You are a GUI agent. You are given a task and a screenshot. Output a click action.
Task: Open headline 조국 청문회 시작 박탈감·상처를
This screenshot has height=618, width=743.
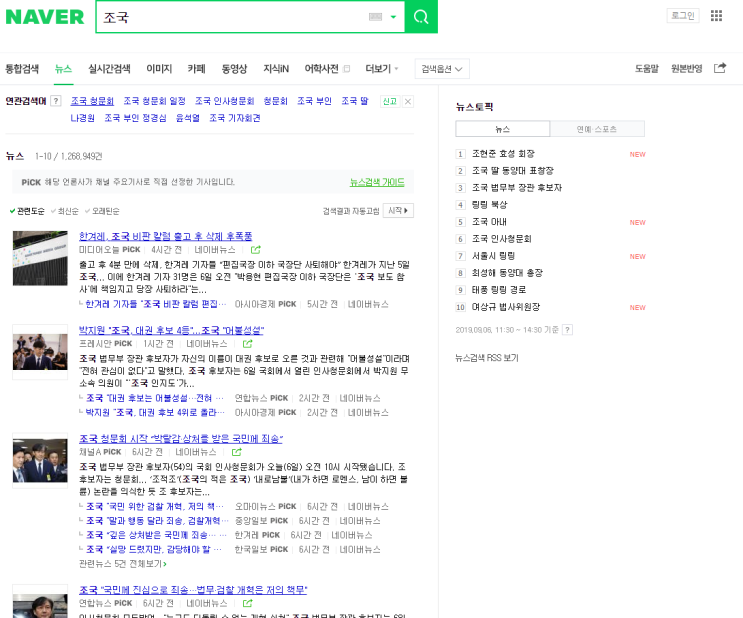(x=181, y=438)
